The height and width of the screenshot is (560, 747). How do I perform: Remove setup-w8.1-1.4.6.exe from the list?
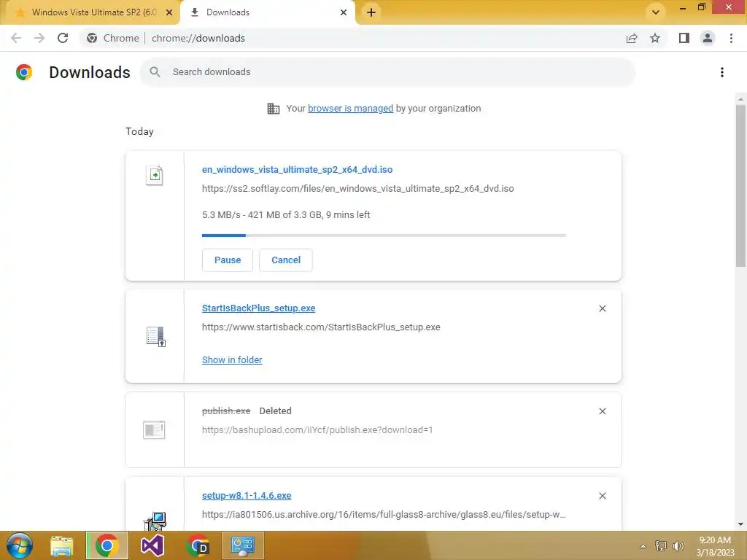pos(602,496)
